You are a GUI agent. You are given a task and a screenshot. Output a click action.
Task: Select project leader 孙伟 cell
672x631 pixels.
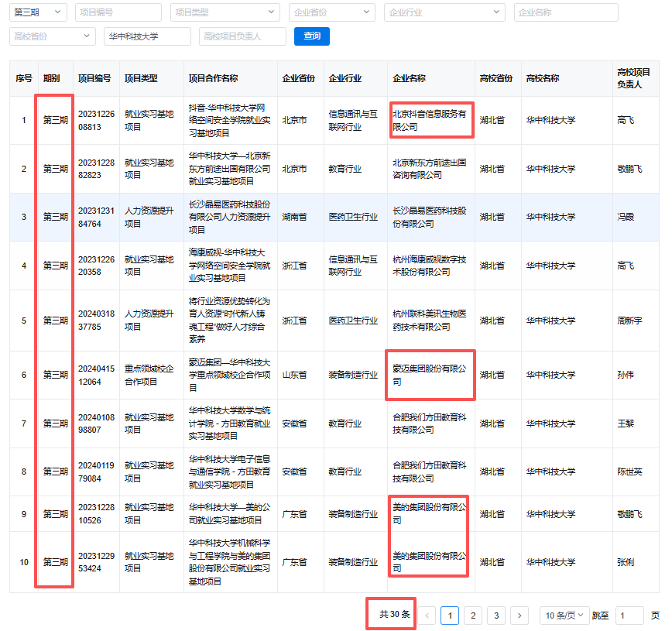(x=636, y=375)
